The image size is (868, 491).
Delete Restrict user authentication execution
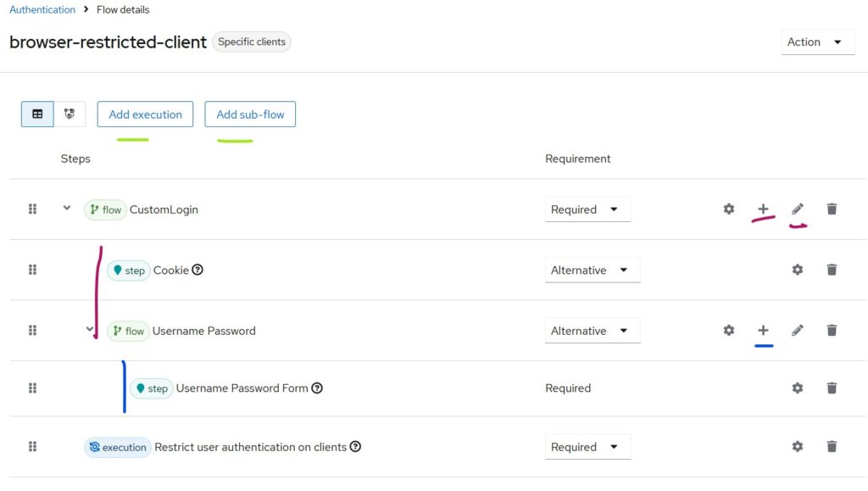coord(832,447)
